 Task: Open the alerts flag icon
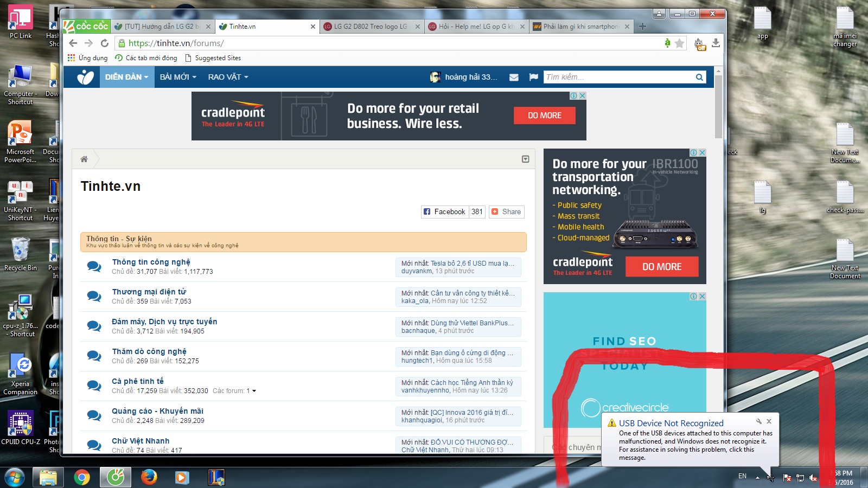(x=533, y=77)
